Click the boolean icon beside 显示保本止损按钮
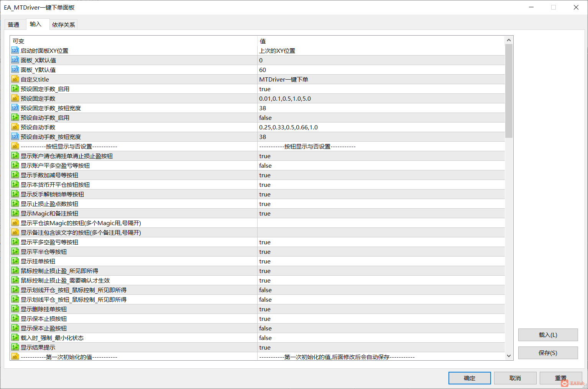 (15, 319)
